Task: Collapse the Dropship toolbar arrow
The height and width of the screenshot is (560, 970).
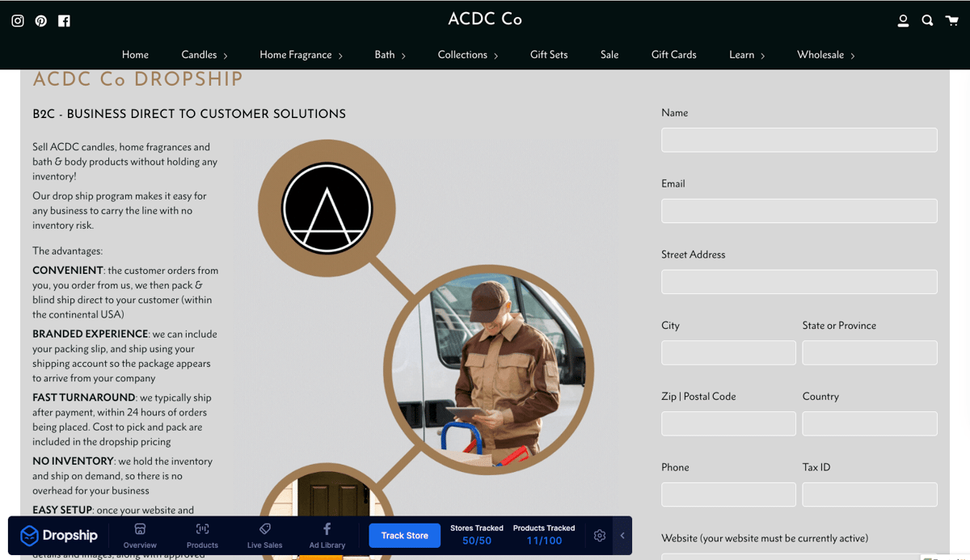Action: coord(622,536)
